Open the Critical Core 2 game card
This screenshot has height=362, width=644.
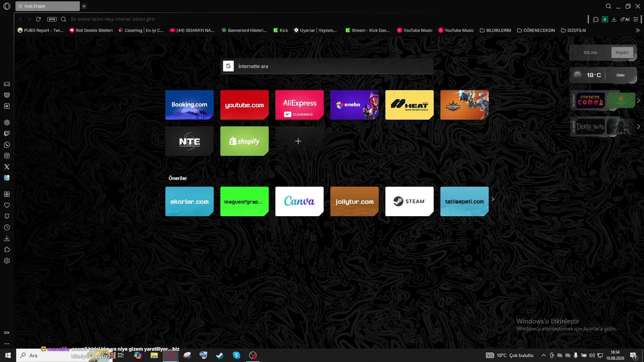591,101
